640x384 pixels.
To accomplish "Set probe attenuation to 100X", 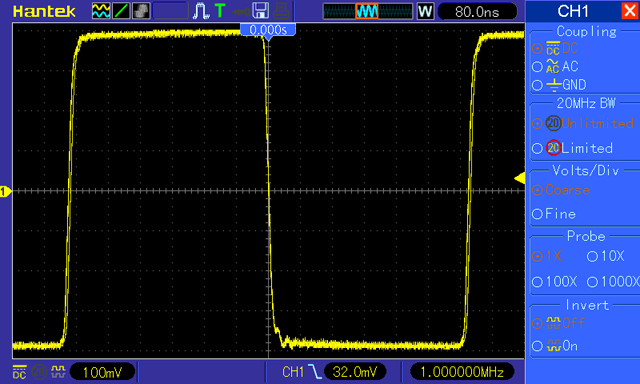I will point(555,282).
